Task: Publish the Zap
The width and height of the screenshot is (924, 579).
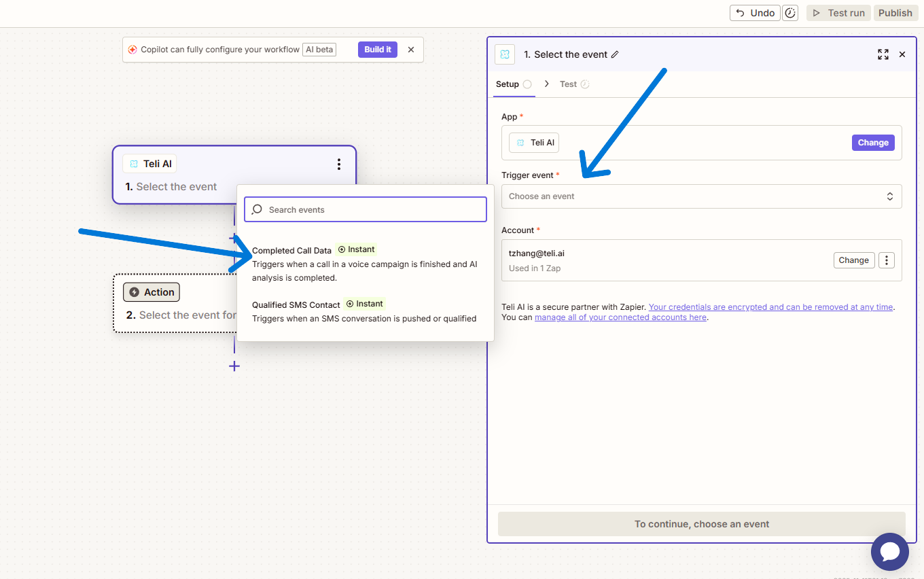Action: (895, 13)
